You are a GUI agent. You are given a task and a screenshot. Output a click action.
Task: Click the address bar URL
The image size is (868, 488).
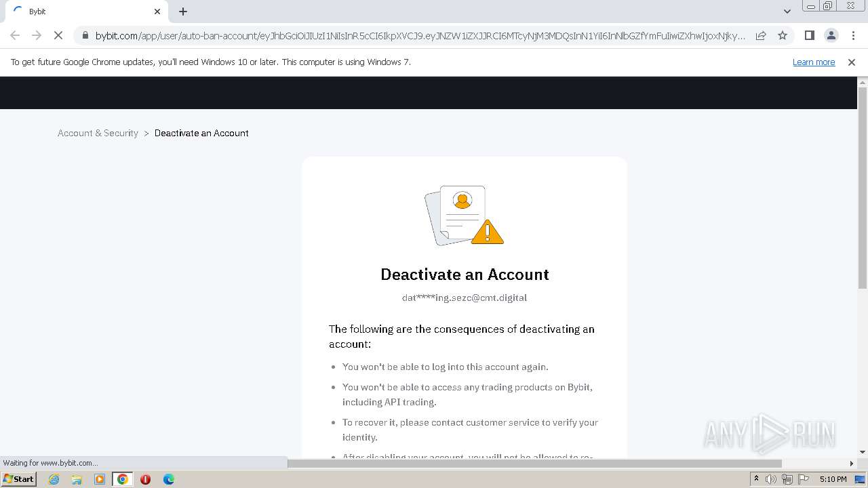click(x=420, y=35)
